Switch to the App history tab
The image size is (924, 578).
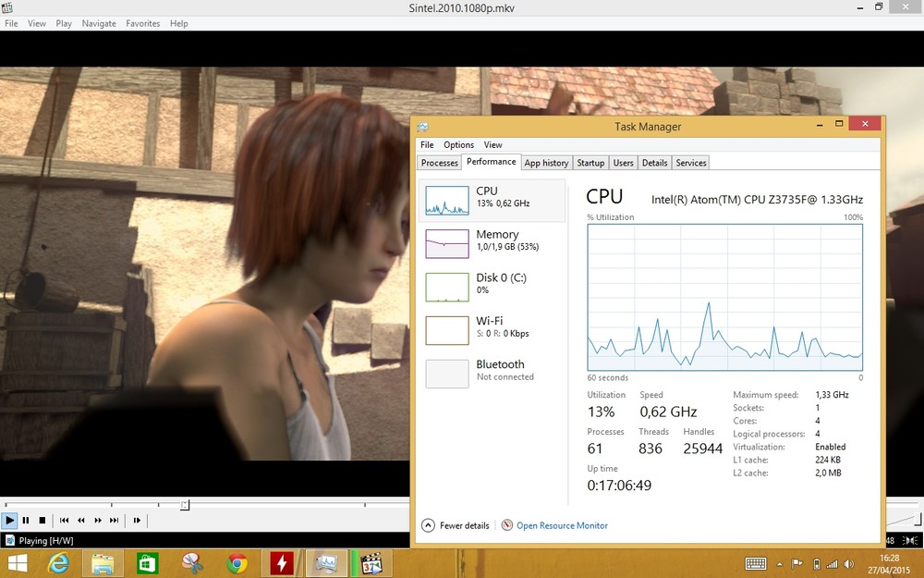(x=546, y=163)
